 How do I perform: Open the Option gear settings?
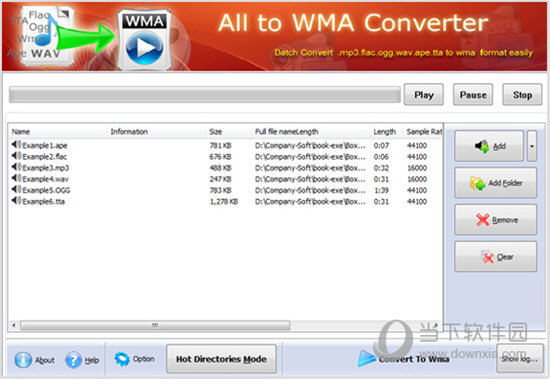click(135, 359)
